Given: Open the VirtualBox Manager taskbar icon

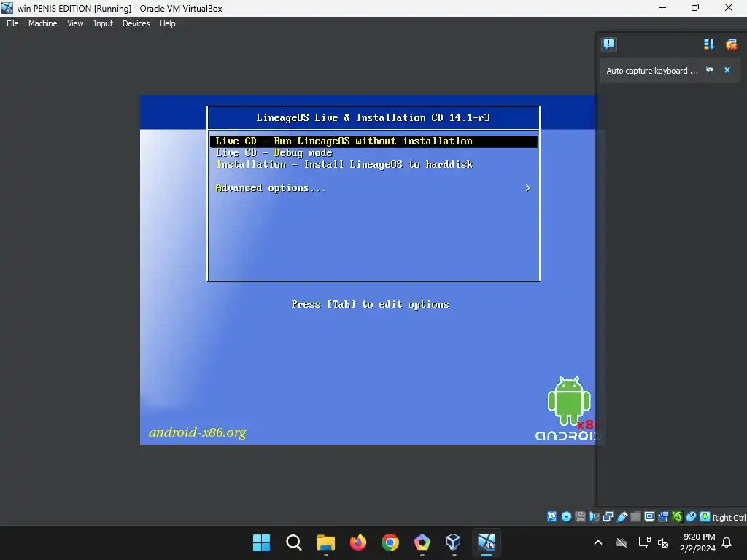Looking at the screenshot, I should pos(454,542).
